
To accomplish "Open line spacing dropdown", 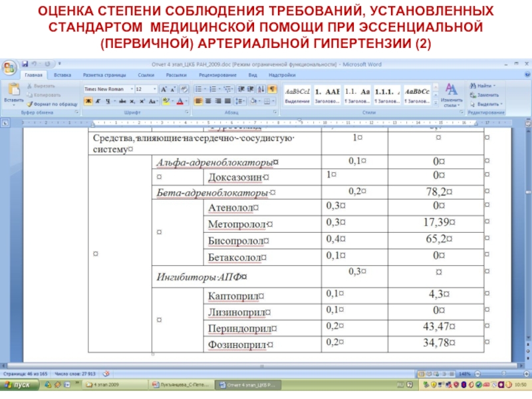I will (x=240, y=101).
